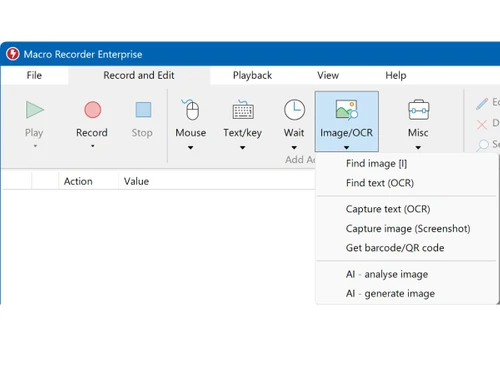
Task: Open the File tab
Action: 34,75
